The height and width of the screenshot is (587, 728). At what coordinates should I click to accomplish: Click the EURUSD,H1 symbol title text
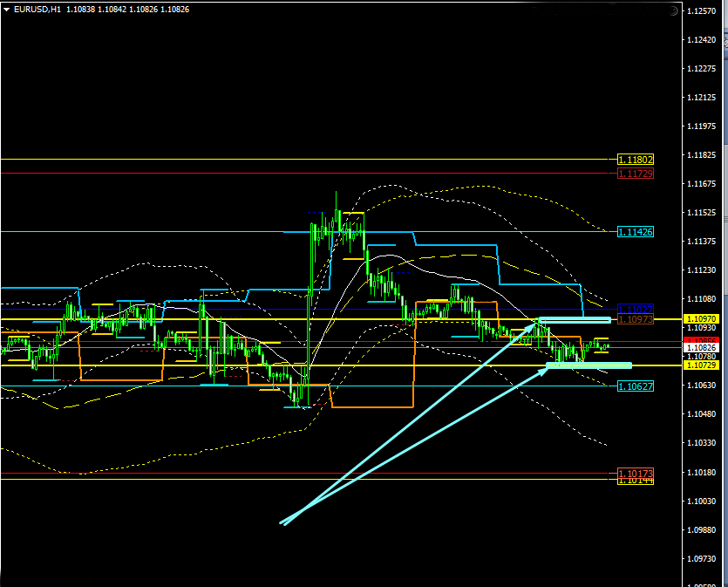tap(37, 10)
